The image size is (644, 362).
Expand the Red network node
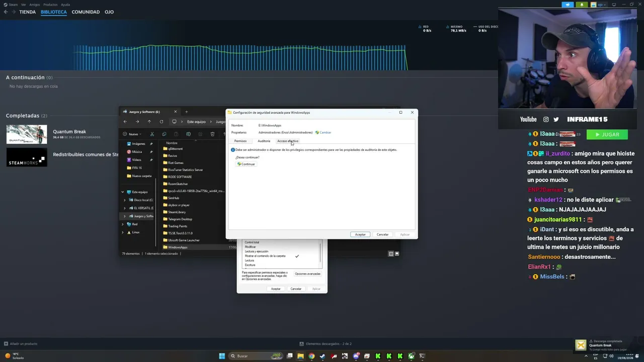pos(122,224)
